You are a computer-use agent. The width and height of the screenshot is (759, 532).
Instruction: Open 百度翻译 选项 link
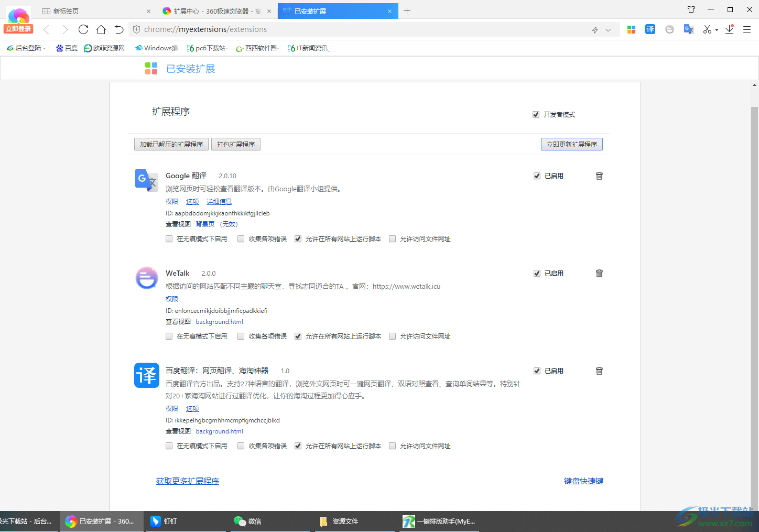coord(192,409)
